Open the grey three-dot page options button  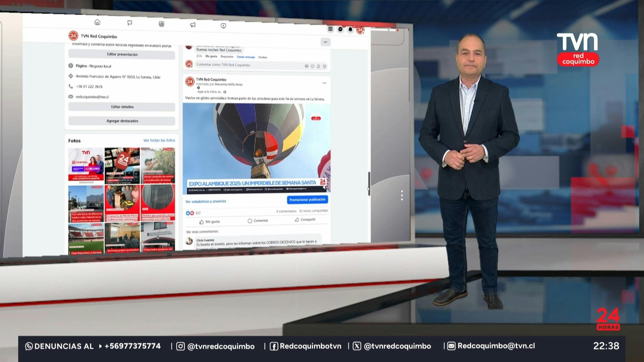point(325,42)
